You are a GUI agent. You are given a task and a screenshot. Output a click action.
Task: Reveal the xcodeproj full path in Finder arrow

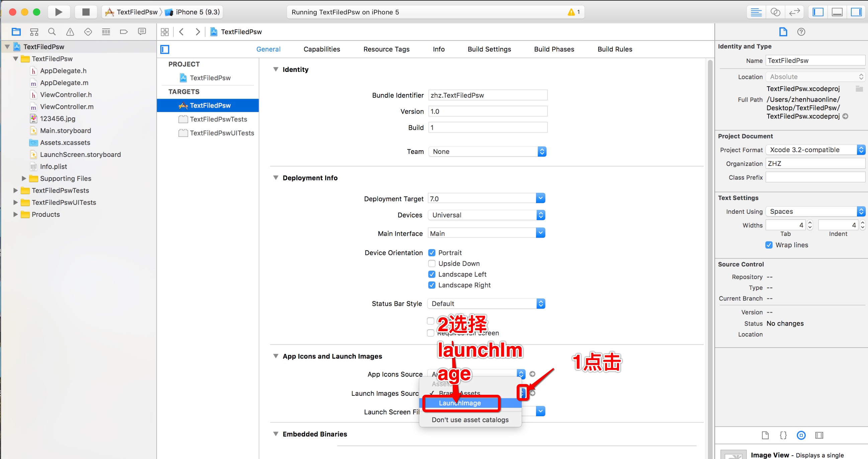tap(846, 116)
